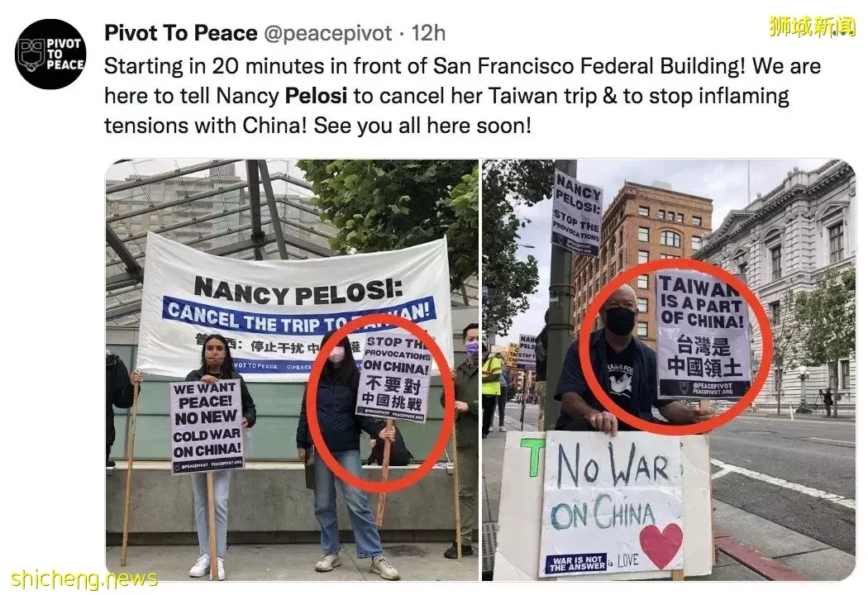The image size is (868, 595).
Task: Click the 12h tweet timestamp
Action: (428, 33)
